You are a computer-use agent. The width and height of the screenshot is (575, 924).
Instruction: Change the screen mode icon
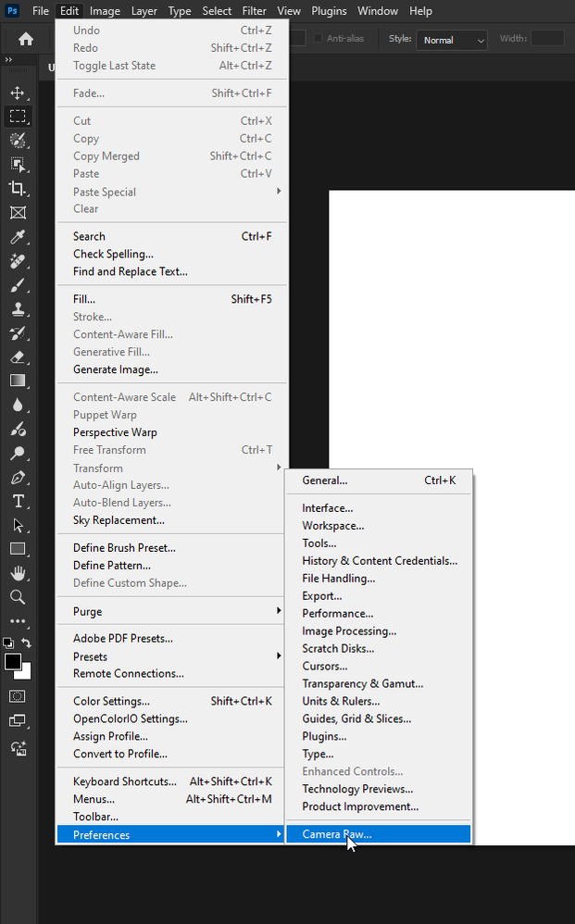point(18,720)
